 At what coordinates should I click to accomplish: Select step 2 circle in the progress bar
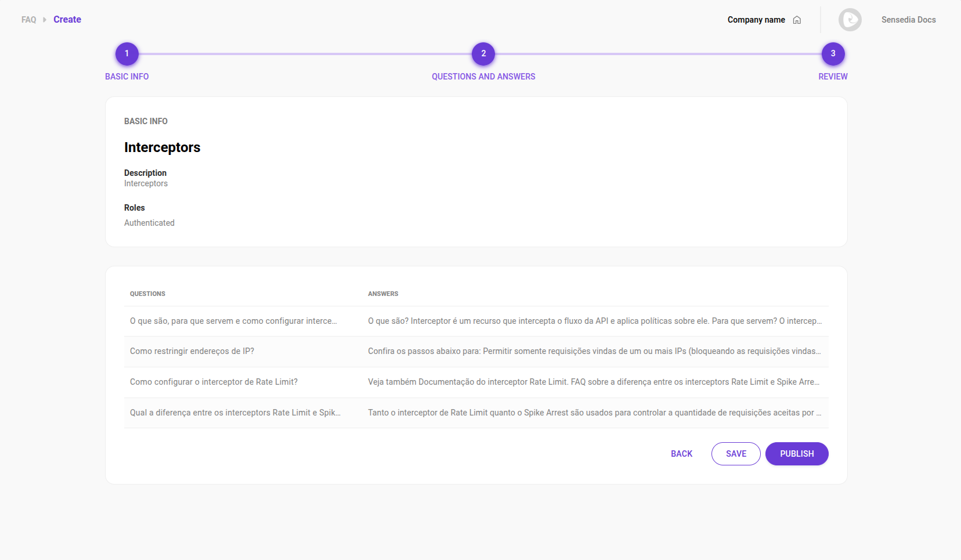click(x=483, y=53)
